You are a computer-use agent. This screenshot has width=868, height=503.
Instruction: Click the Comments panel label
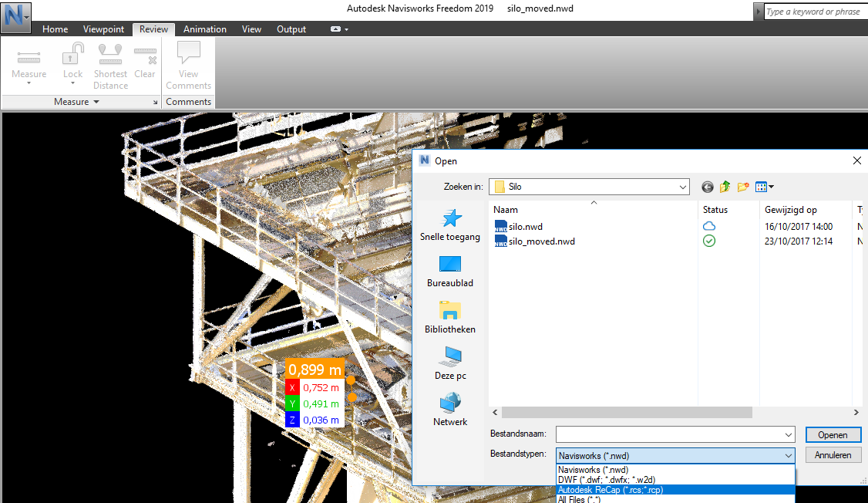[188, 102]
